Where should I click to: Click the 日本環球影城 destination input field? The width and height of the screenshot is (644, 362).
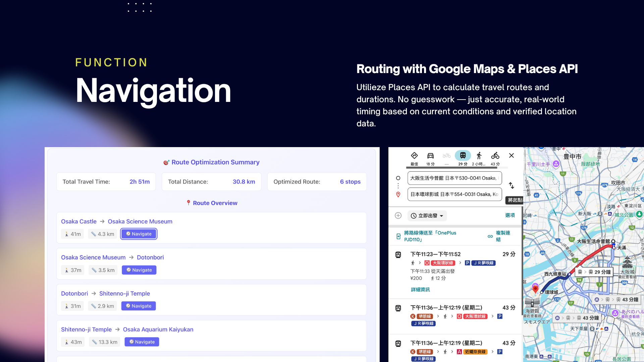pyautogui.click(x=454, y=194)
